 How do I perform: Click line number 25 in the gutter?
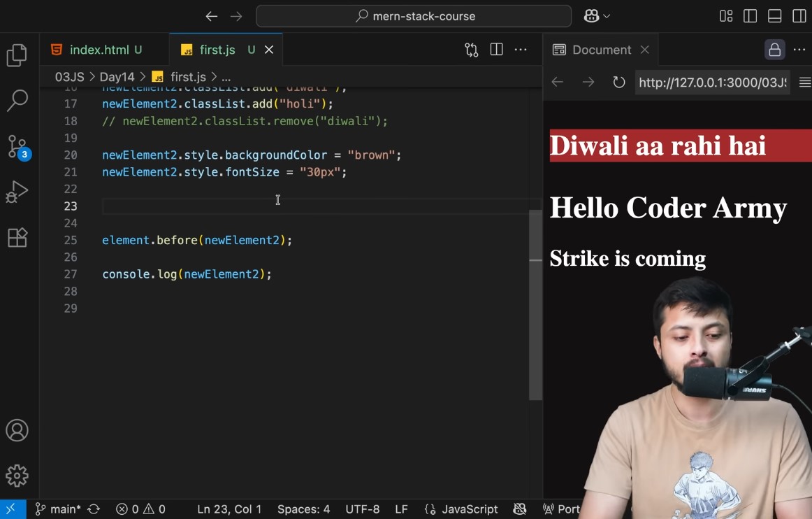point(71,240)
